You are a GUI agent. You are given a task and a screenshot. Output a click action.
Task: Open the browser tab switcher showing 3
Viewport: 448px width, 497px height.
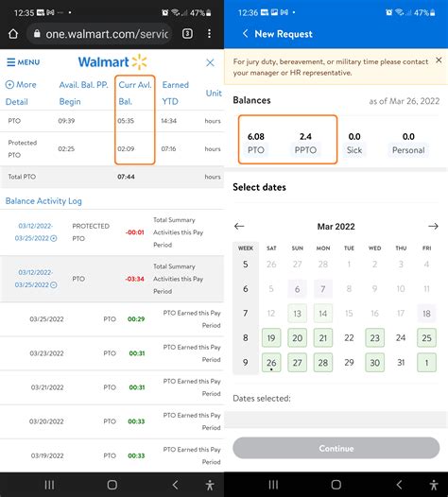click(187, 34)
